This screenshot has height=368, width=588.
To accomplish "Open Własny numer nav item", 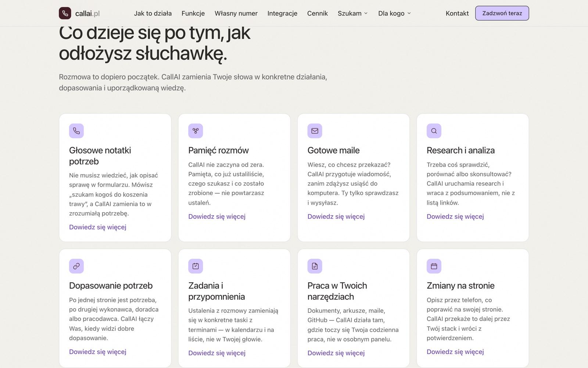I will [x=236, y=13].
